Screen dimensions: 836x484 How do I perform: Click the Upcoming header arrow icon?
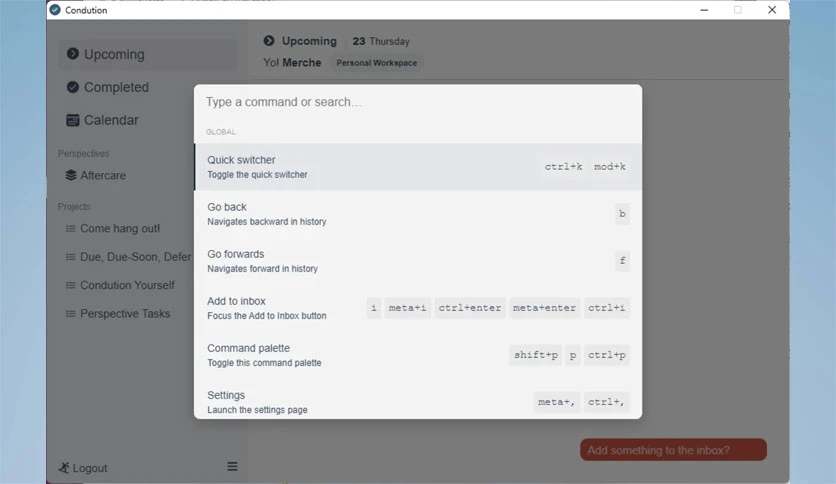(x=269, y=41)
